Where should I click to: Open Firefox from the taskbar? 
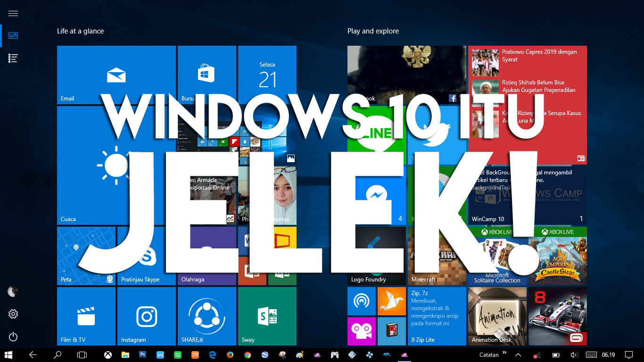(x=230, y=355)
